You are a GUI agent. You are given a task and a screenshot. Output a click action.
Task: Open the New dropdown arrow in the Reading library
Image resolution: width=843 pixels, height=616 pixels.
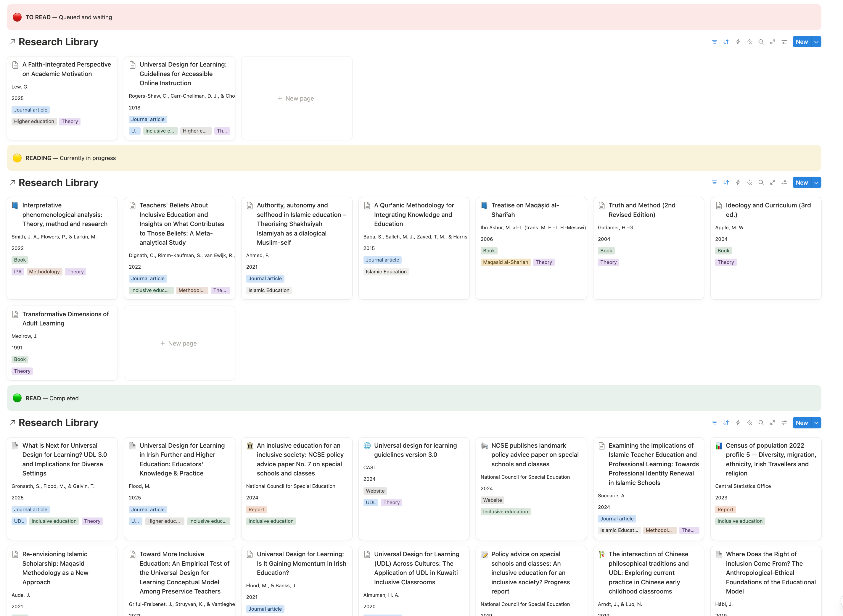click(x=817, y=182)
